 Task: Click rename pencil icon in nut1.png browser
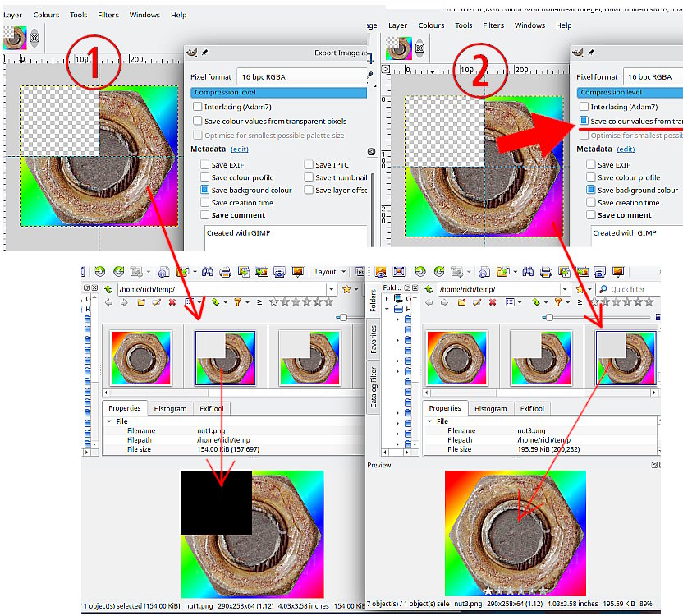click(x=156, y=302)
